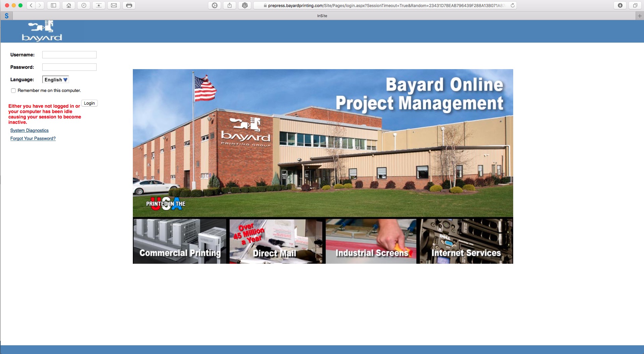The width and height of the screenshot is (644, 354).
Task: Click the Direct Mail thumbnail
Action: [276, 241]
